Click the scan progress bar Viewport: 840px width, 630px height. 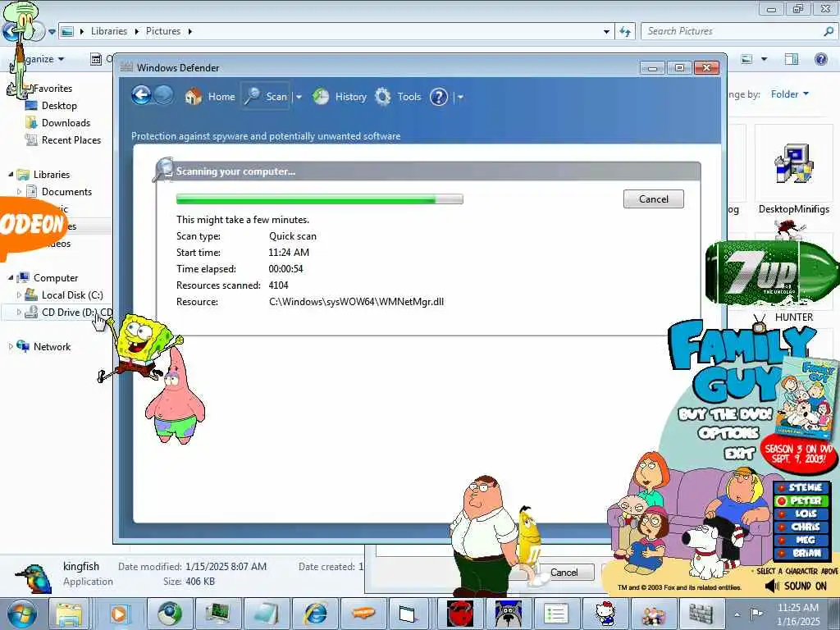coord(320,199)
